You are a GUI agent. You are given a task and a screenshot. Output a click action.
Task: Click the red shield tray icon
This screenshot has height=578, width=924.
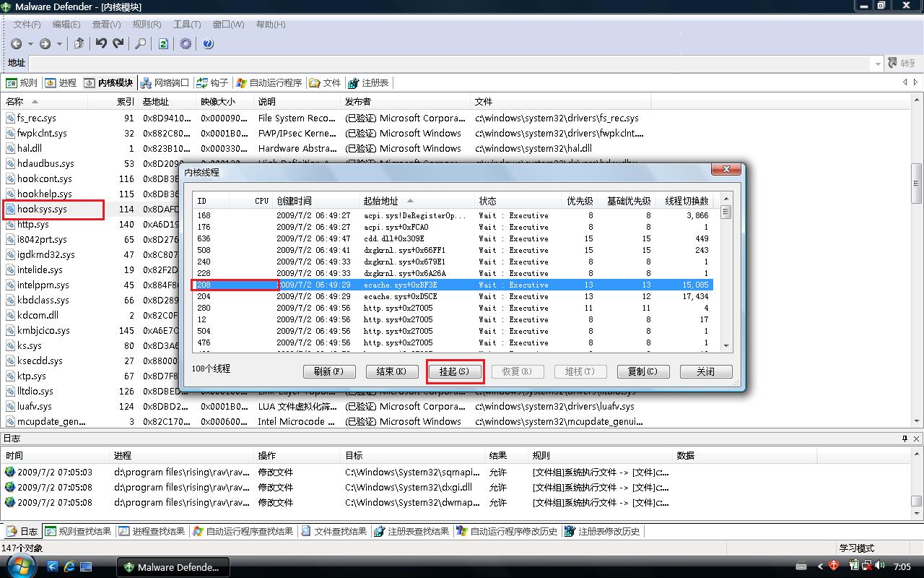tap(834, 566)
